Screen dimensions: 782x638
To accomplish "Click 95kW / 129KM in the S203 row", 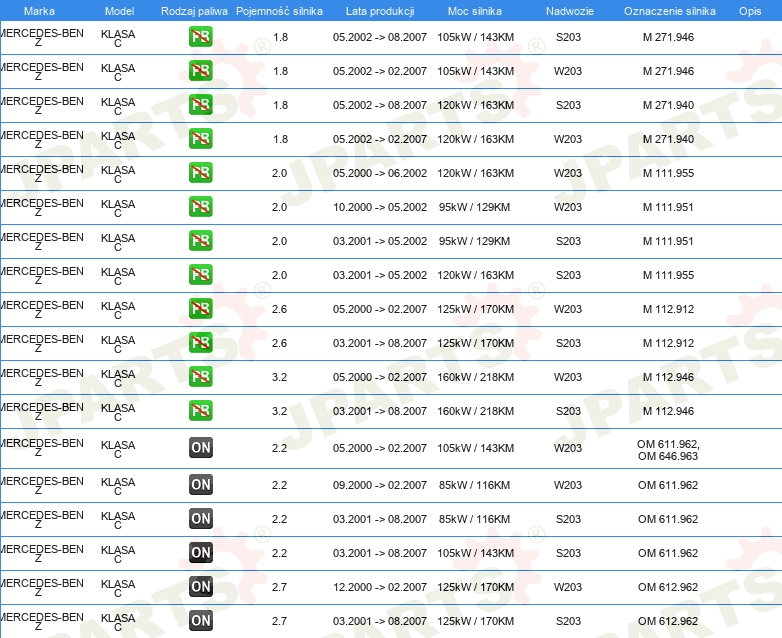I will [474, 241].
